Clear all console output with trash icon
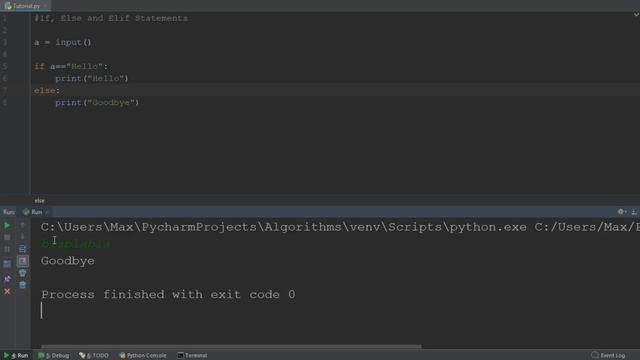This screenshot has height=360, width=640. tap(22, 285)
